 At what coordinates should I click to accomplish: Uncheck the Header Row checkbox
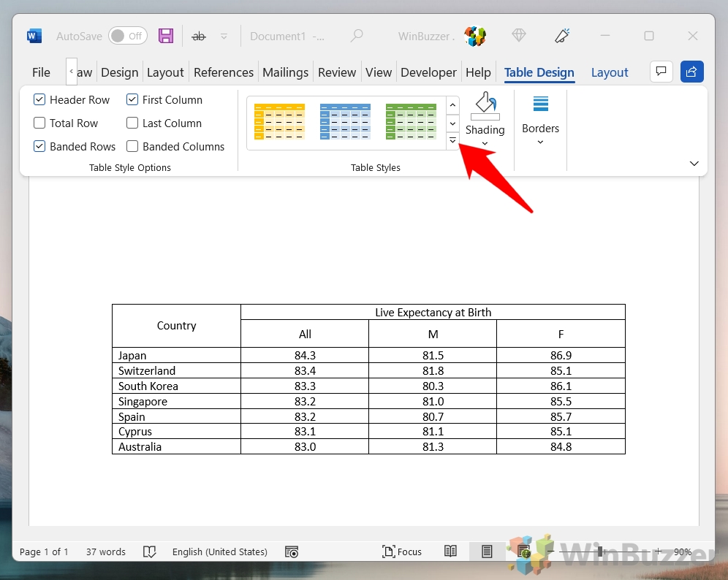click(39, 100)
